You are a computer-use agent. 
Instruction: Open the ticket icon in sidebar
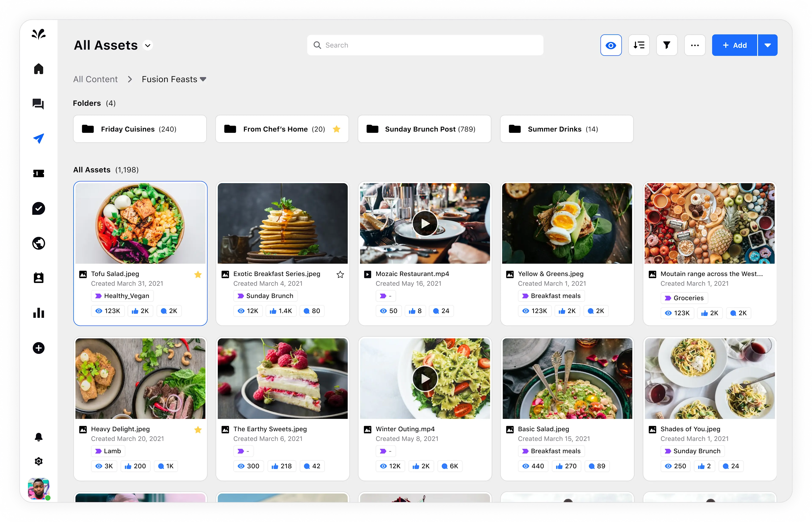(x=39, y=174)
